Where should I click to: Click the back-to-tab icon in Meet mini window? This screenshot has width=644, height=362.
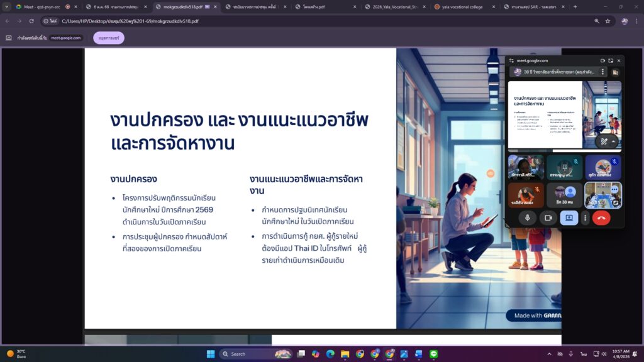click(x=602, y=61)
